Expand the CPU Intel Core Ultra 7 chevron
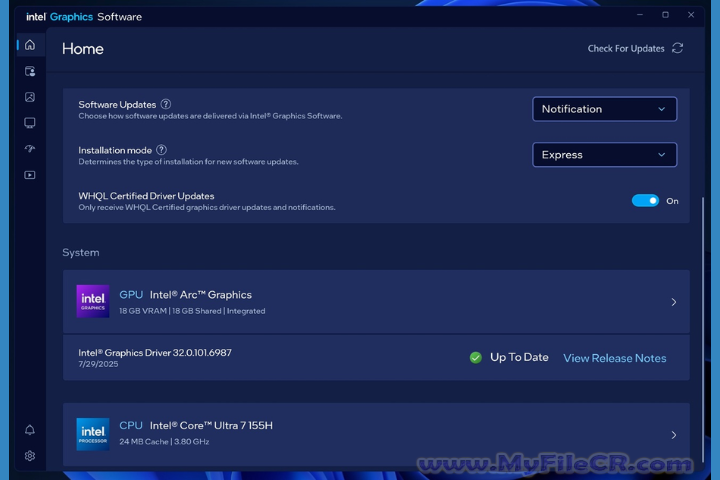The image size is (720, 480). 674,435
